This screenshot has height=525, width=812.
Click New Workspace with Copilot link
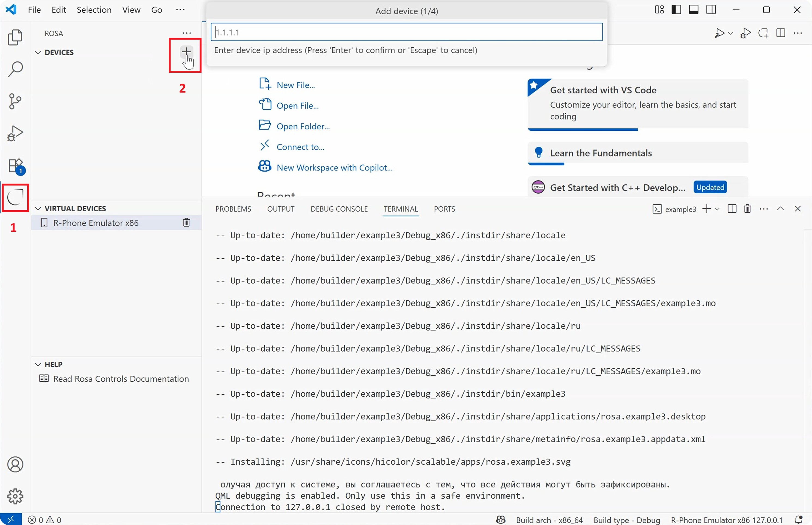[x=334, y=167]
